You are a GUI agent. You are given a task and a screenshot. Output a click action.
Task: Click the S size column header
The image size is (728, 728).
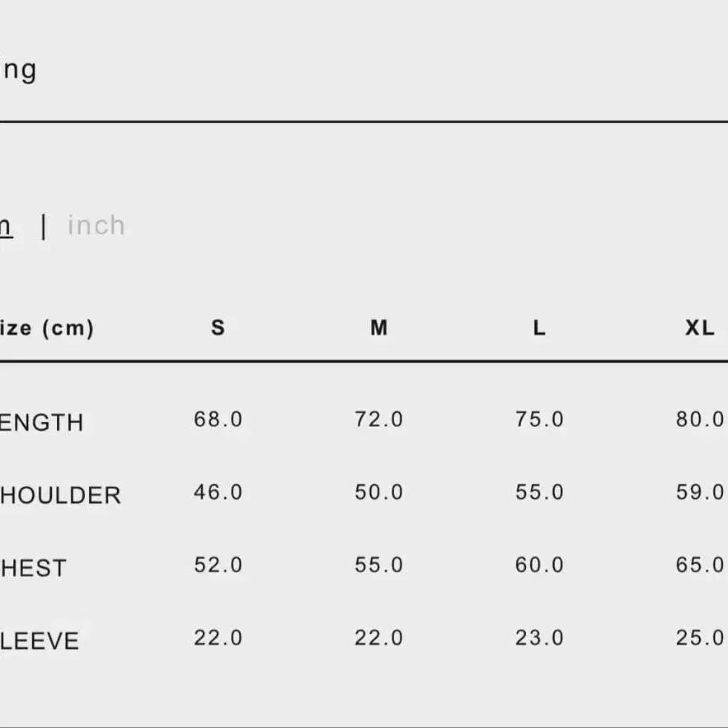click(218, 328)
